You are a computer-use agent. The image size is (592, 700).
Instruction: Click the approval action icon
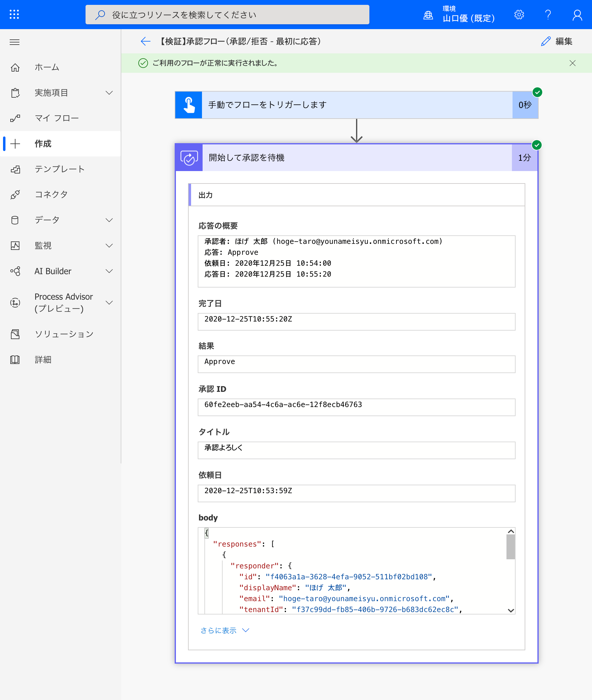click(189, 158)
